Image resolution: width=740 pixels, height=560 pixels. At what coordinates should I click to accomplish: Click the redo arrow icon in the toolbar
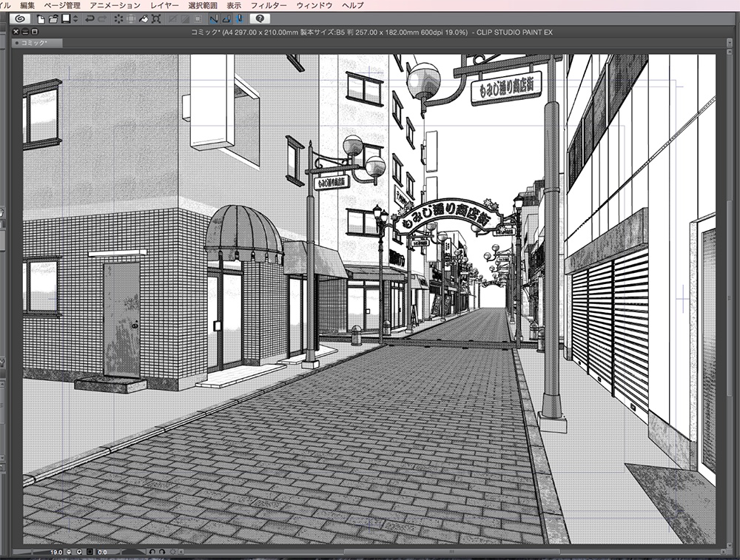(x=102, y=21)
